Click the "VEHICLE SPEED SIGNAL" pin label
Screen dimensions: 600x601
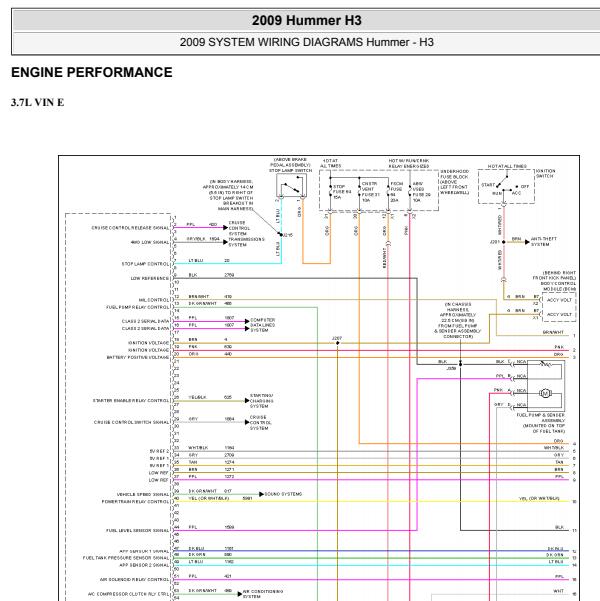coord(143,494)
